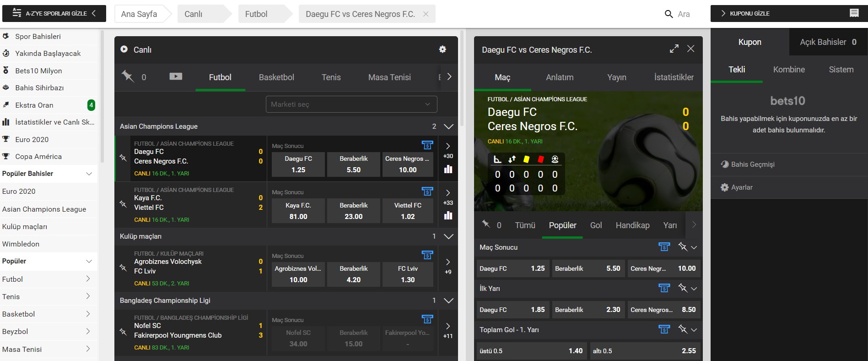Pin the Agrobiznes Volochysk vs FC Lviv match
868x361 pixels.
point(123,268)
